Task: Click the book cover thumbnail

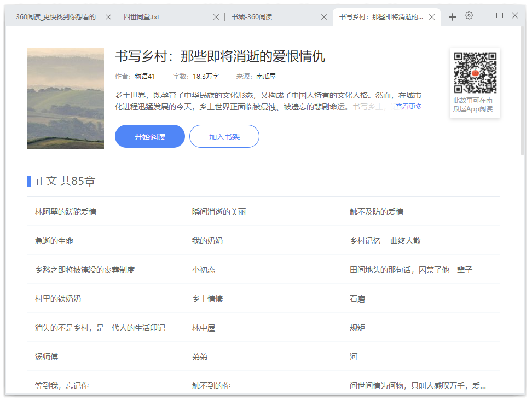Action: 65,98
